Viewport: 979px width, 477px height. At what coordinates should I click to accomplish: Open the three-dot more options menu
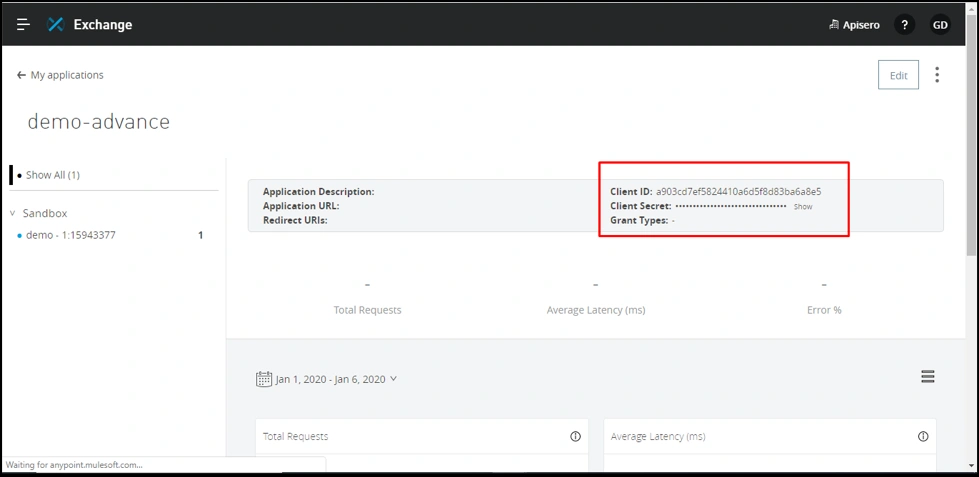point(937,75)
